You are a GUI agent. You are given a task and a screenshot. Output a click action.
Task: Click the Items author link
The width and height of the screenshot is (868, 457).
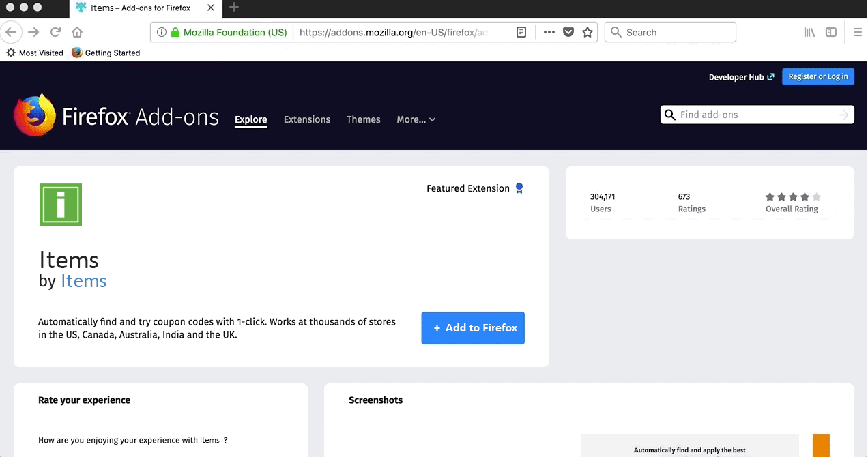pyautogui.click(x=83, y=281)
